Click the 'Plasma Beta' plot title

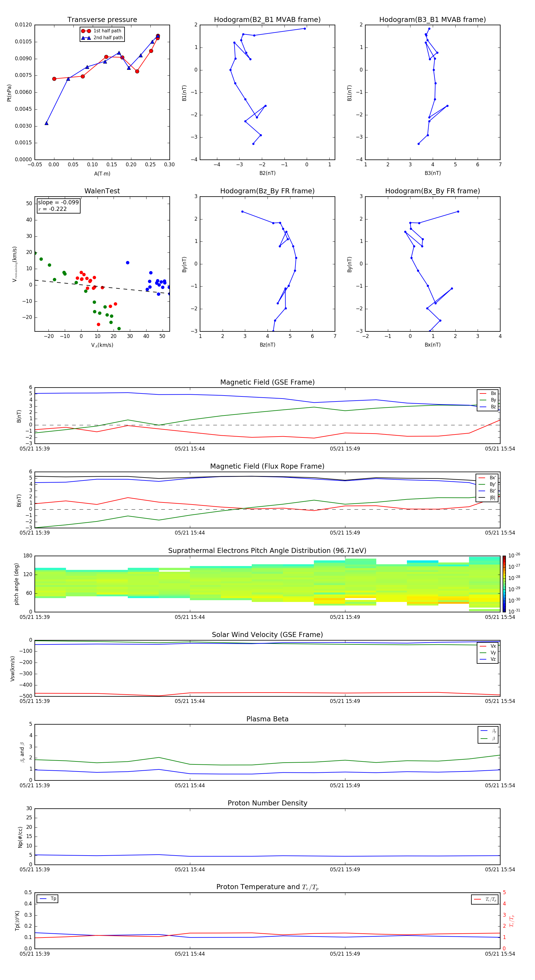point(267,719)
